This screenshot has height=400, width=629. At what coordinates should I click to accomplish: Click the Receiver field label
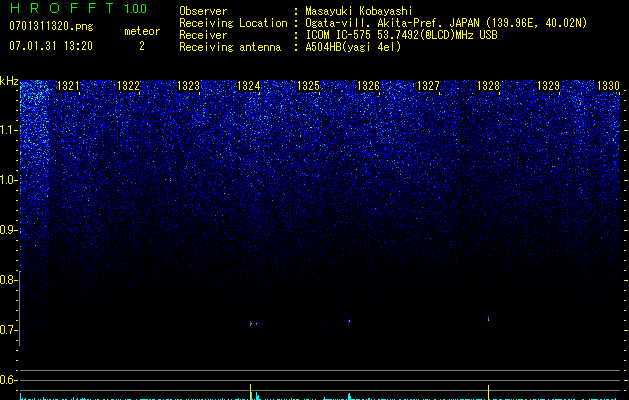point(203,35)
